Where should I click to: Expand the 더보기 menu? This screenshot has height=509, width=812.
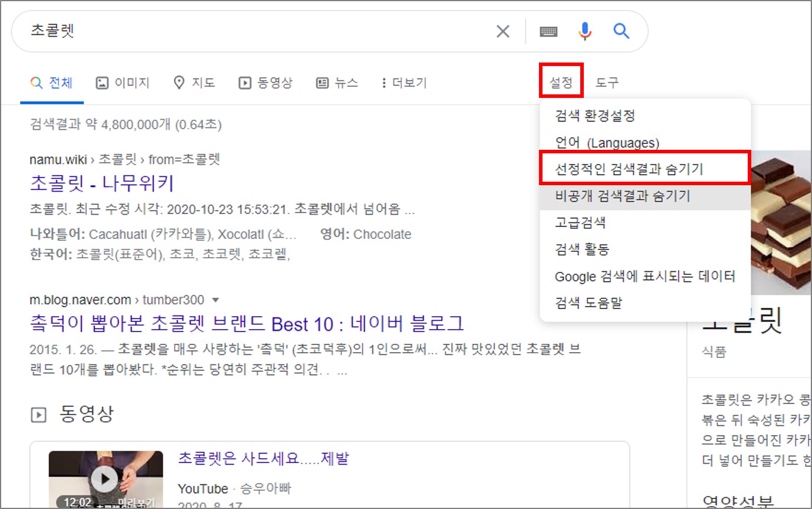click(x=404, y=83)
